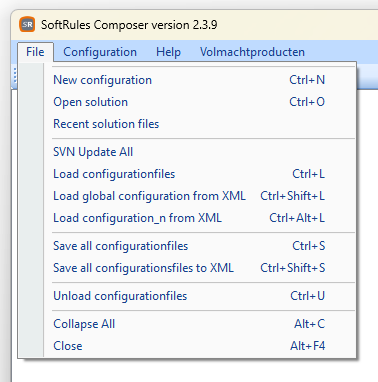Viewport: 378px width, 382px height.
Task: Open the Help menu
Action: click(x=168, y=52)
